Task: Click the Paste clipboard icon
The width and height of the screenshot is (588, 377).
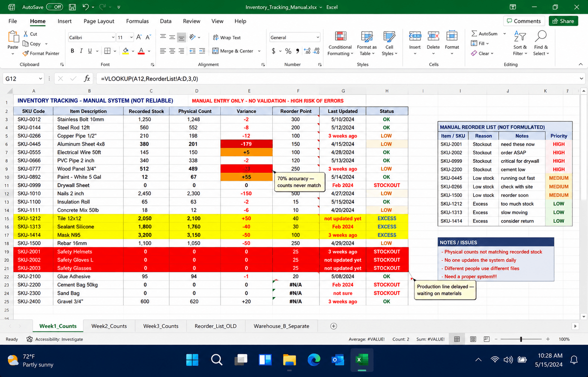Action: point(13,37)
